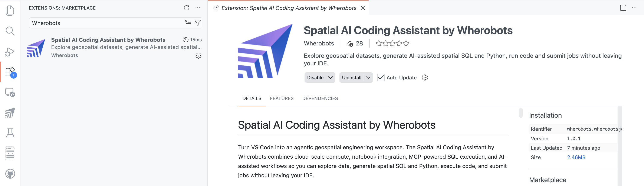Switch to the FEATURES tab

[x=282, y=98]
